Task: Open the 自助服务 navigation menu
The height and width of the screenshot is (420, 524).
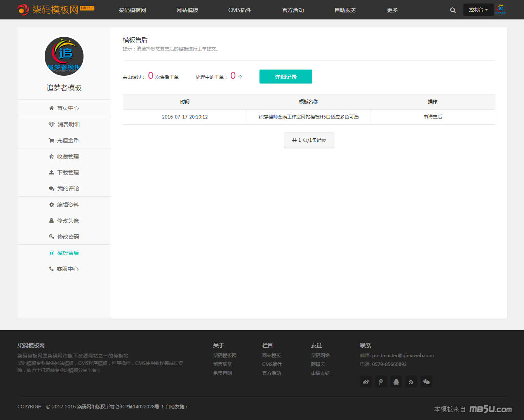Action: tap(345, 10)
